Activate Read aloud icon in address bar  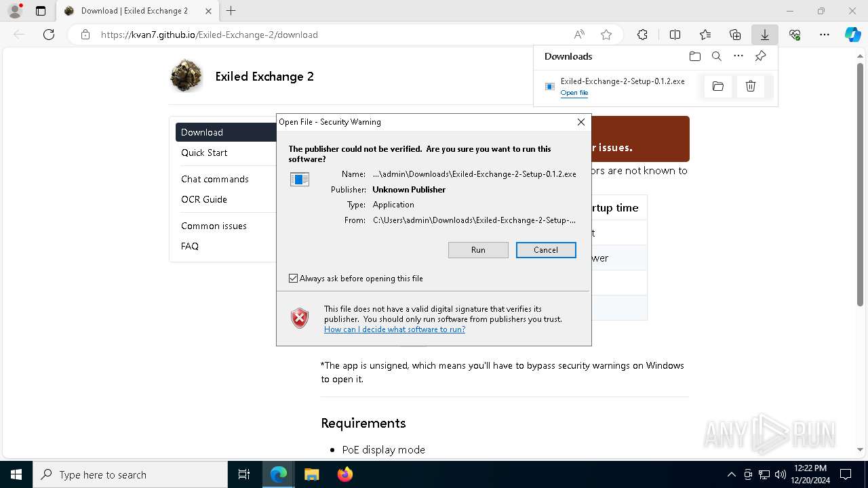point(579,35)
